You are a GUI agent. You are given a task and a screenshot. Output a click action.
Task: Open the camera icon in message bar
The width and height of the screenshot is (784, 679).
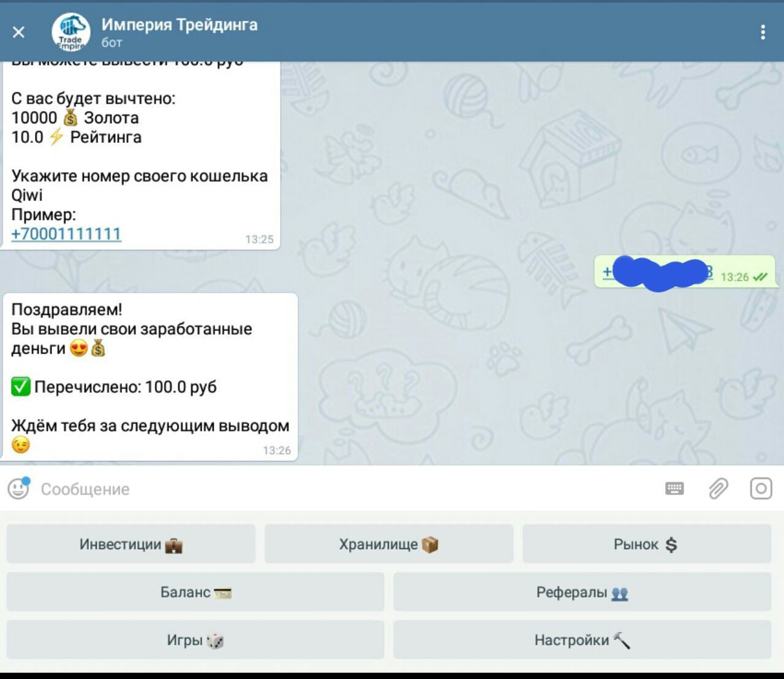(x=761, y=488)
